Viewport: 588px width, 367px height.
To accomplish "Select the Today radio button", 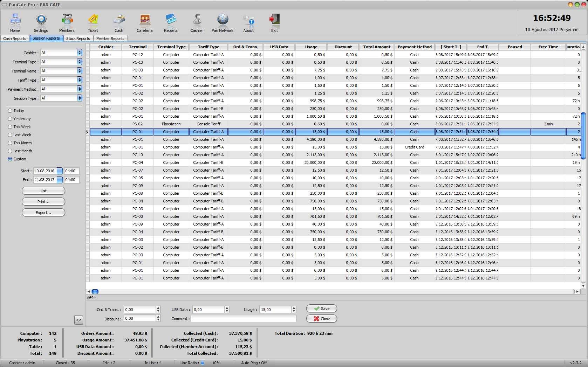I will coord(10,111).
